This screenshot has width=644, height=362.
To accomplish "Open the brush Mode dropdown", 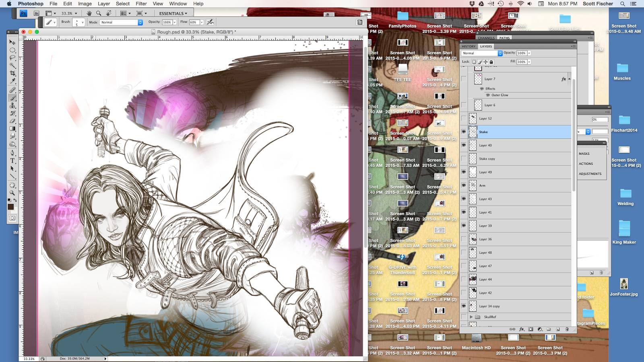I will click(121, 23).
